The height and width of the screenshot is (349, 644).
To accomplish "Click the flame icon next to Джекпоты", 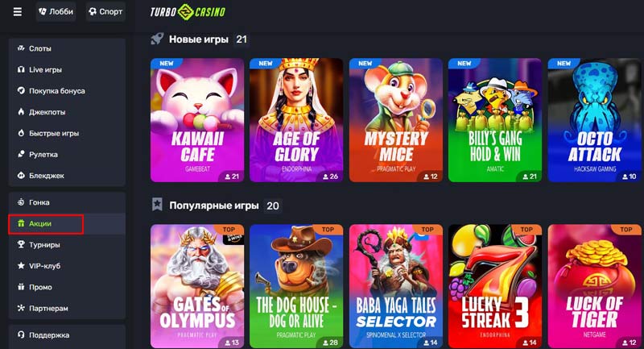I will pyautogui.click(x=21, y=112).
